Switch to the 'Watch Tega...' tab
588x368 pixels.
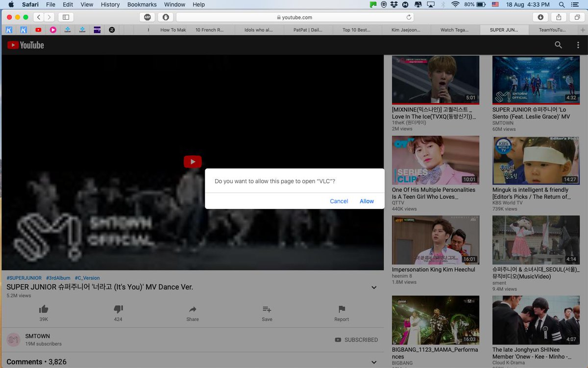pos(455,30)
